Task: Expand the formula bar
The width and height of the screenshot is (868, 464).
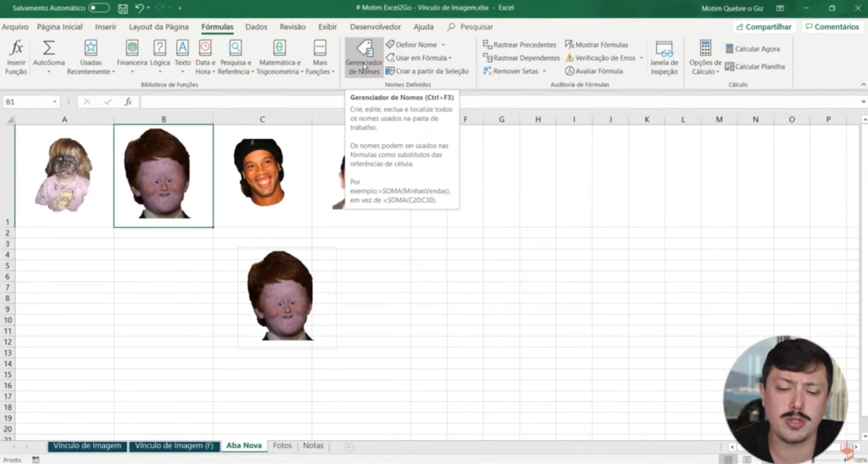Action: 863,102
